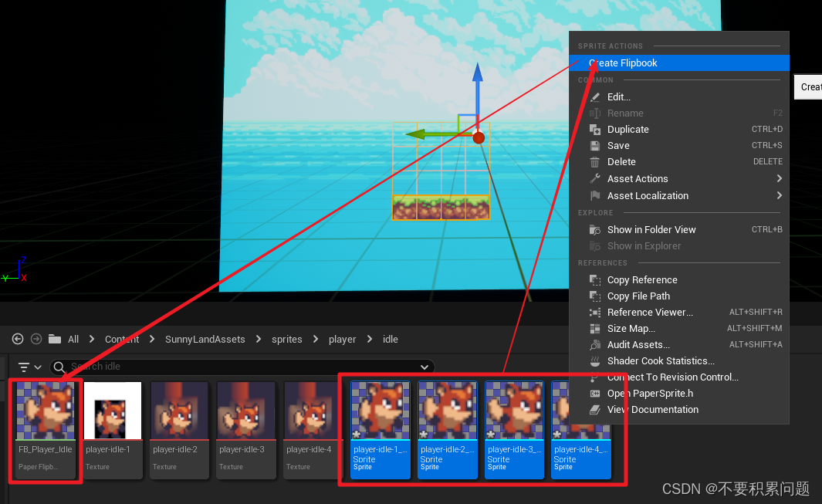Select the FB_Player_Idle flipbook asset

46,430
